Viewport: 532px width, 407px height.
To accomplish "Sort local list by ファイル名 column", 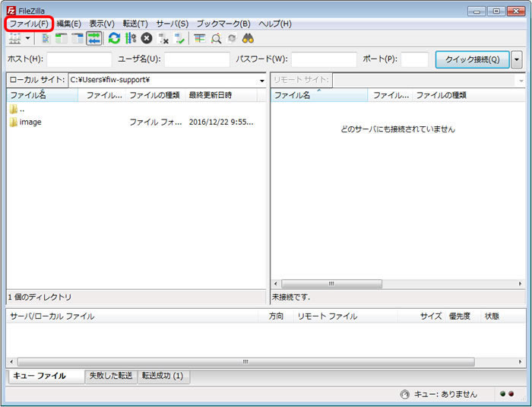I will 43,95.
